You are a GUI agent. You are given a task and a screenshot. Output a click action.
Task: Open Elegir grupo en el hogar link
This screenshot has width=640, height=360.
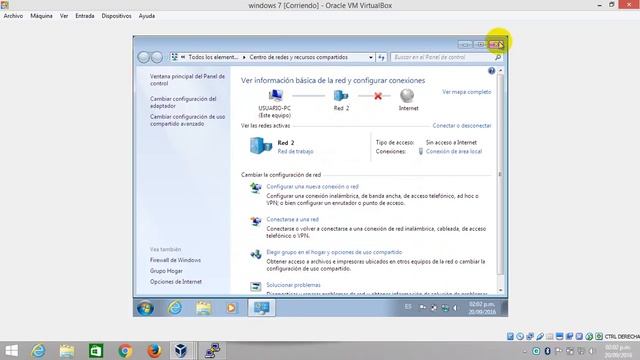334,252
